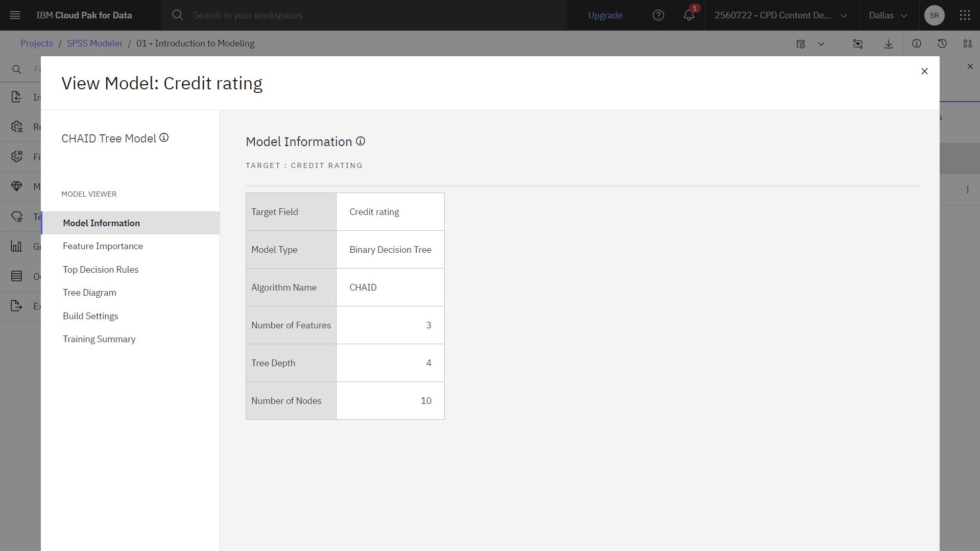Go to SPSS Modeler breadcrumb
This screenshot has height=551, width=980.
click(x=94, y=43)
